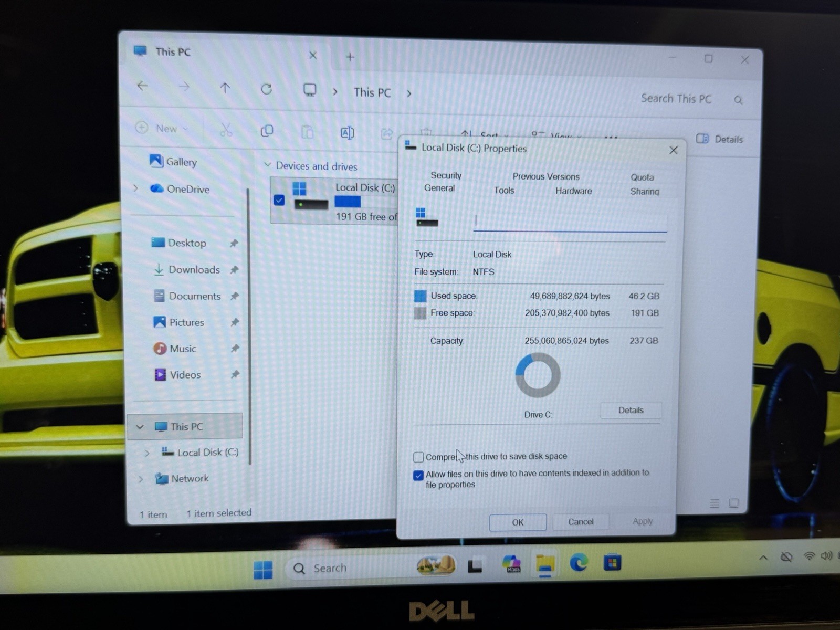Screen dimensions: 840x630
Task: Go up one folder level arrow
Action: point(225,88)
